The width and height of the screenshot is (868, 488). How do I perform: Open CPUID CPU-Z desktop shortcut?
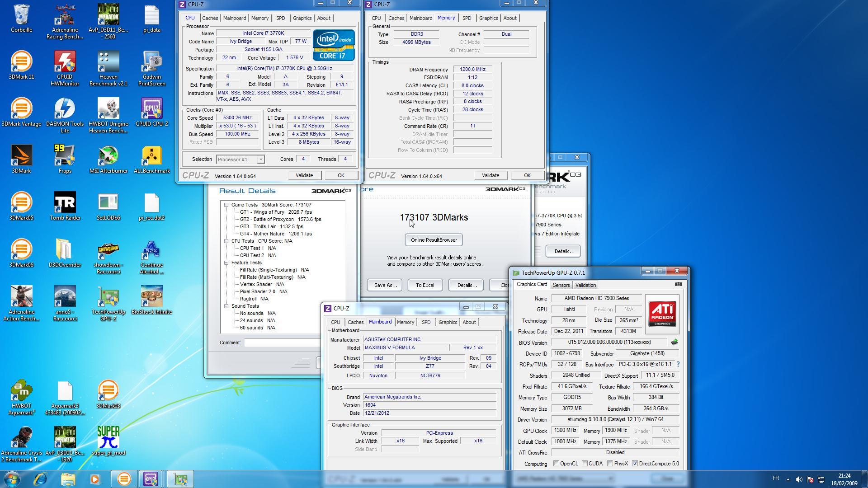click(x=151, y=112)
